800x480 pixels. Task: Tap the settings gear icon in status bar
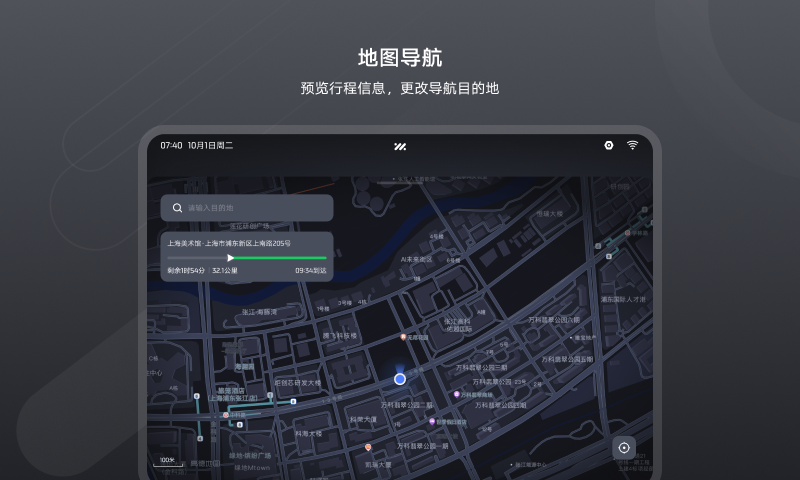tap(608, 145)
